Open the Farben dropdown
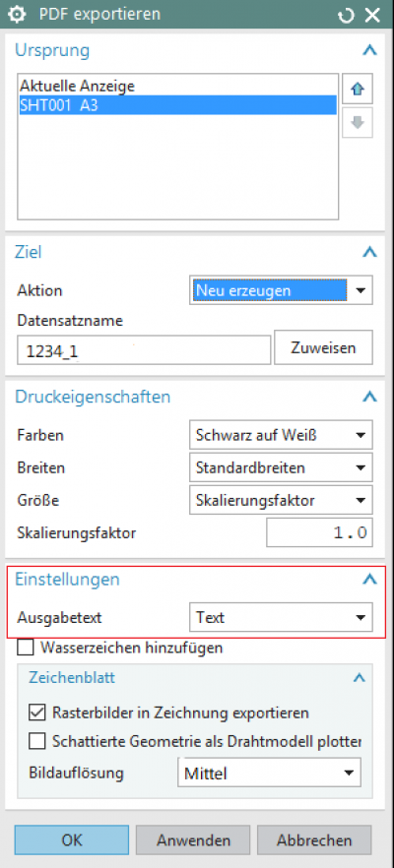The image size is (394, 868). (281, 435)
